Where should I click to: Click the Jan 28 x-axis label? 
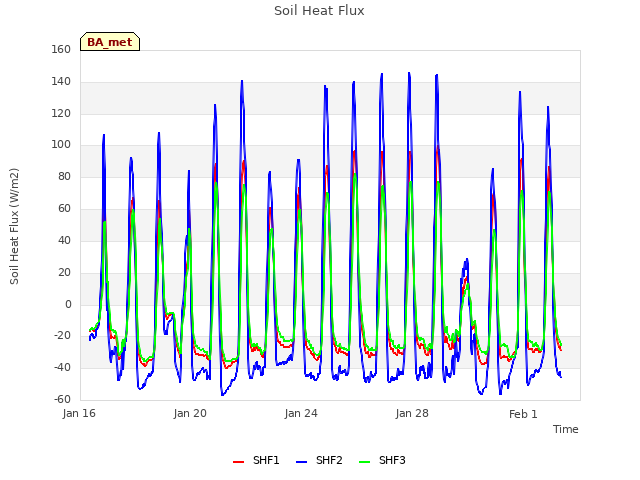[412, 413]
